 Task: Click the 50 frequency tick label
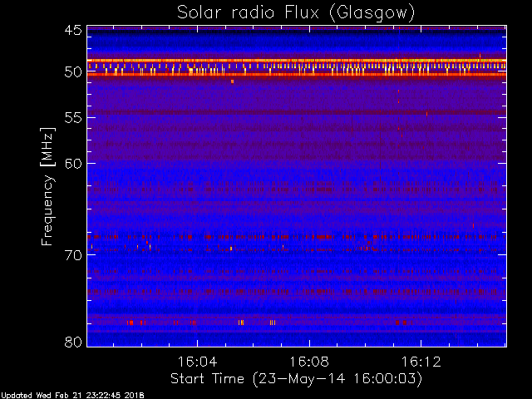[x=73, y=72]
